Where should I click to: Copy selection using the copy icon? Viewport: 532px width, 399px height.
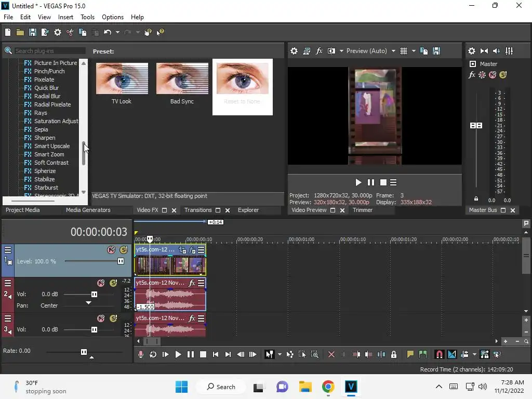(x=83, y=32)
